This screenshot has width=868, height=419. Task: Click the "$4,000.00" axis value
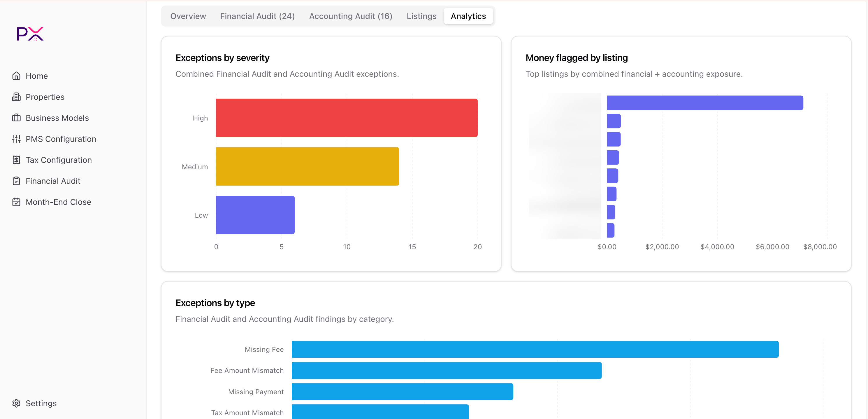[x=717, y=247]
